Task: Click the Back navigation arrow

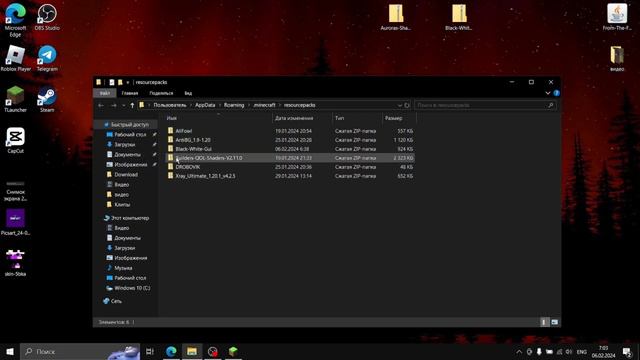Action: (101, 105)
